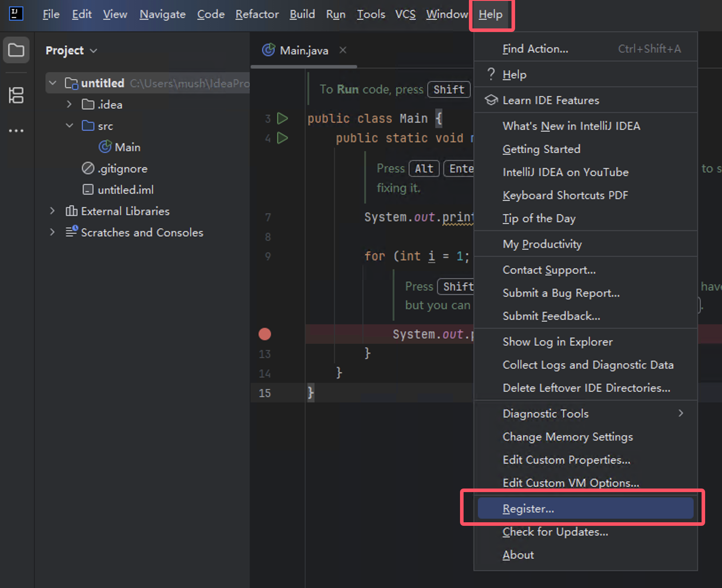
Task: Remove the red breakpoint in the gutter
Action: pos(265,334)
